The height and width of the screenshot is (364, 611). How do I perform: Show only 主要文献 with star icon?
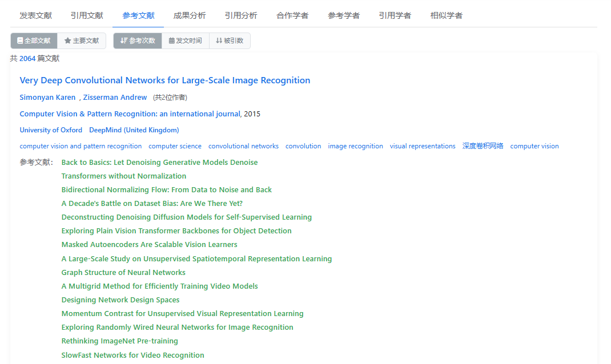(82, 41)
